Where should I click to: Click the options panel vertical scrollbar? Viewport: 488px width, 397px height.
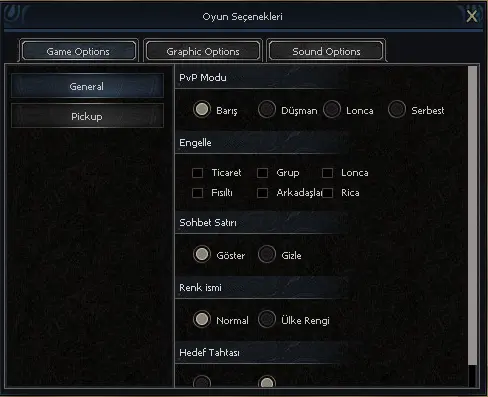(x=472, y=227)
